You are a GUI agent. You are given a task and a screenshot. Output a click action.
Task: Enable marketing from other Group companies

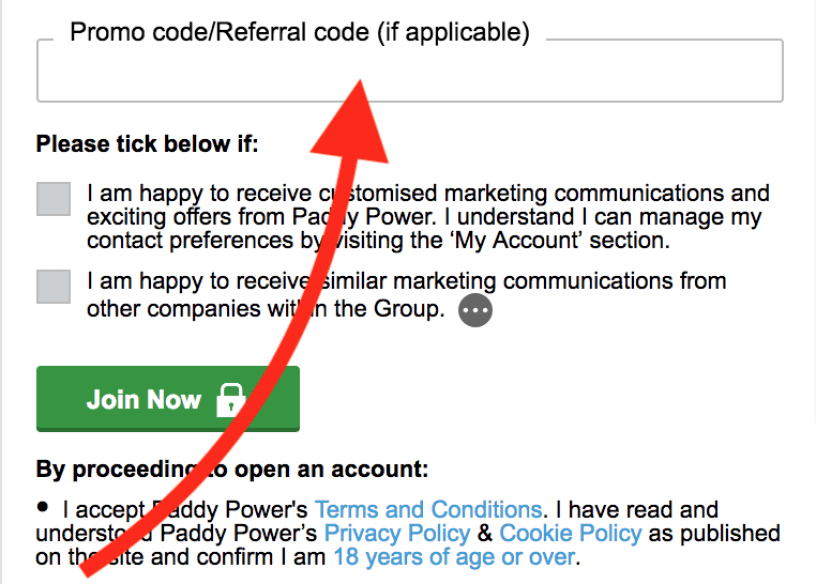(53, 287)
